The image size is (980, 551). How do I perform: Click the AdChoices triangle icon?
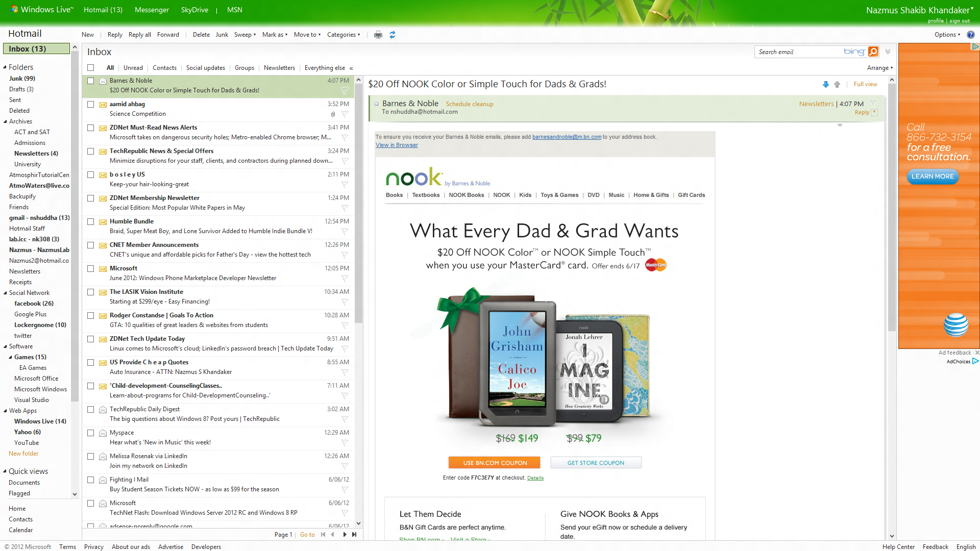975,361
